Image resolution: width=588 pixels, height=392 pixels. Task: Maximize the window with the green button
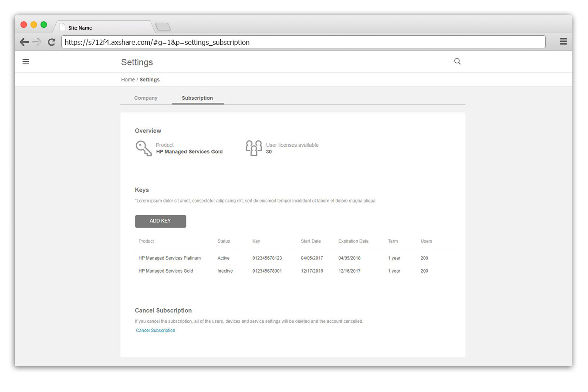tap(44, 25)
